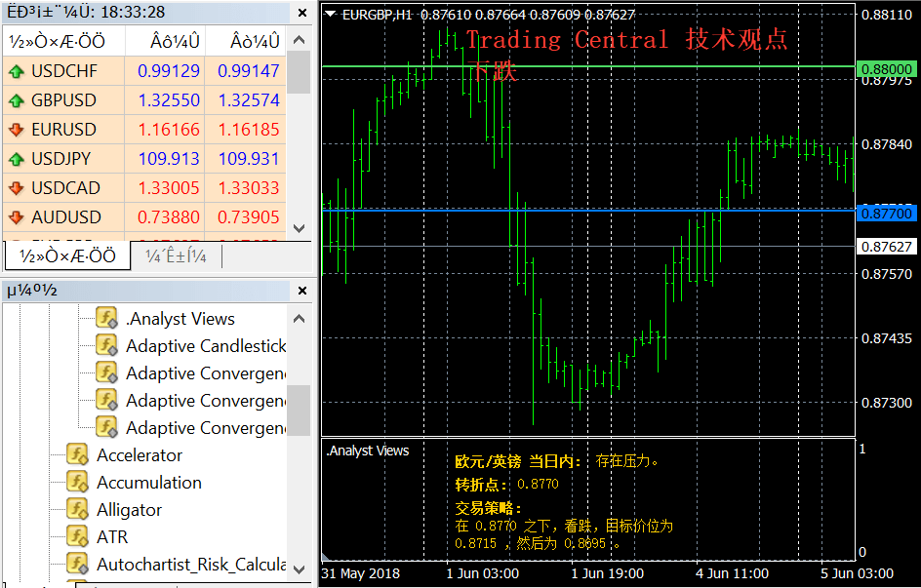This screenshot has width=921, height=588.
Task: Click Market Watch scroll down arrow
Action: pyautogui.click(x=299, y=228)
